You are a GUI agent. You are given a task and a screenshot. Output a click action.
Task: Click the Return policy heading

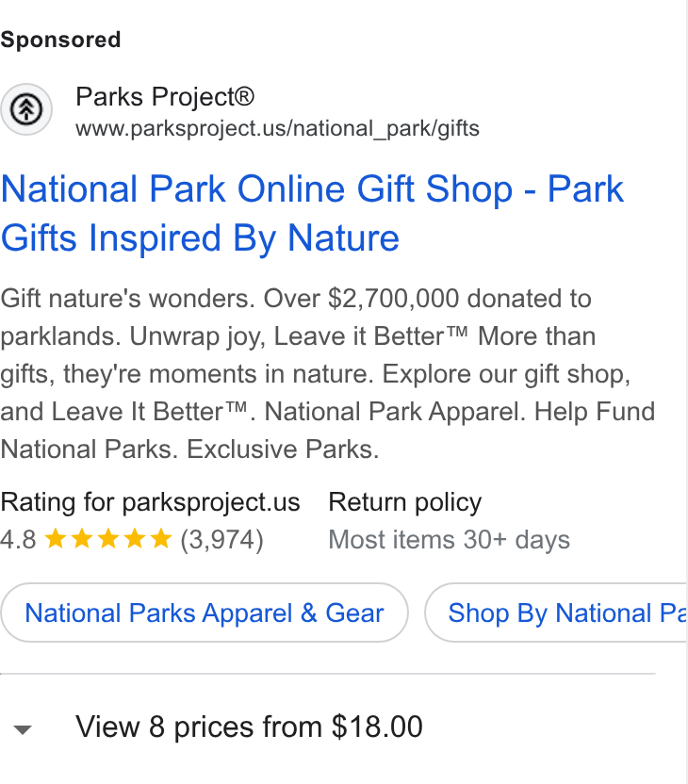click(x=405, y=502)
